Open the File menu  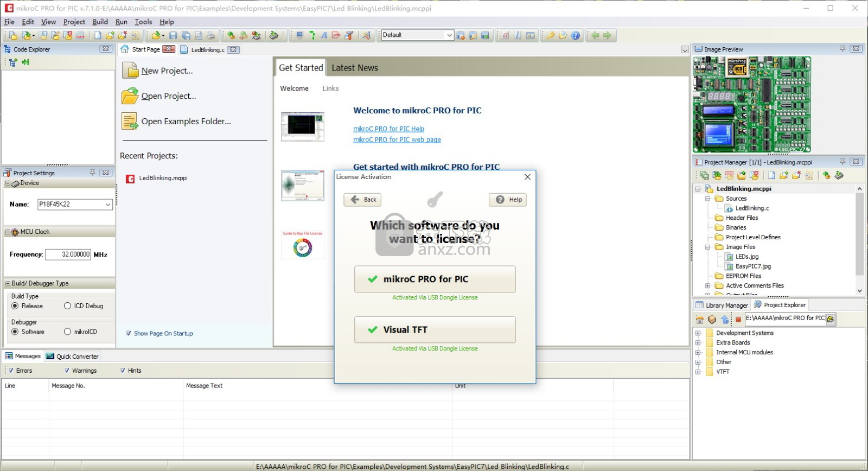click(9, 22)
